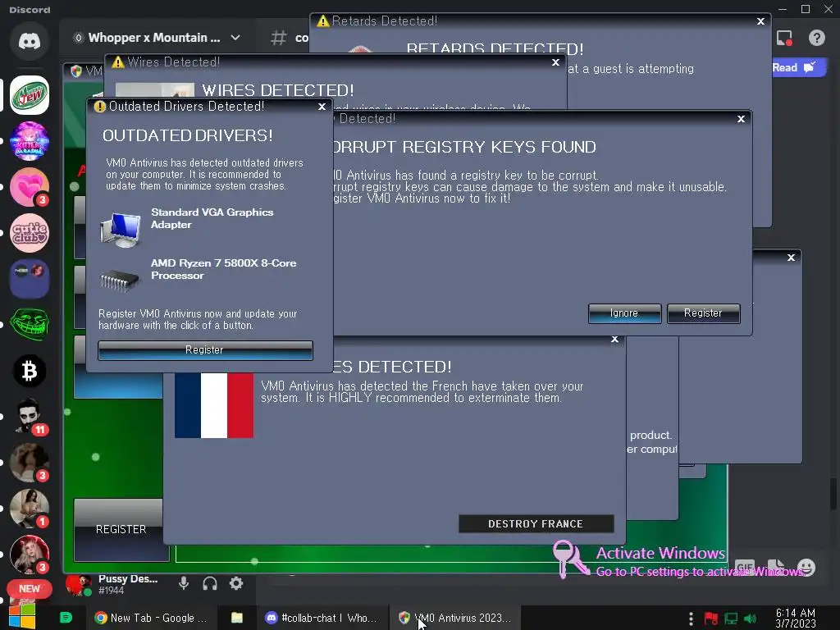Open the green trollface server icon
Screen dimensions: 840x630
click(x=30, y=325)
